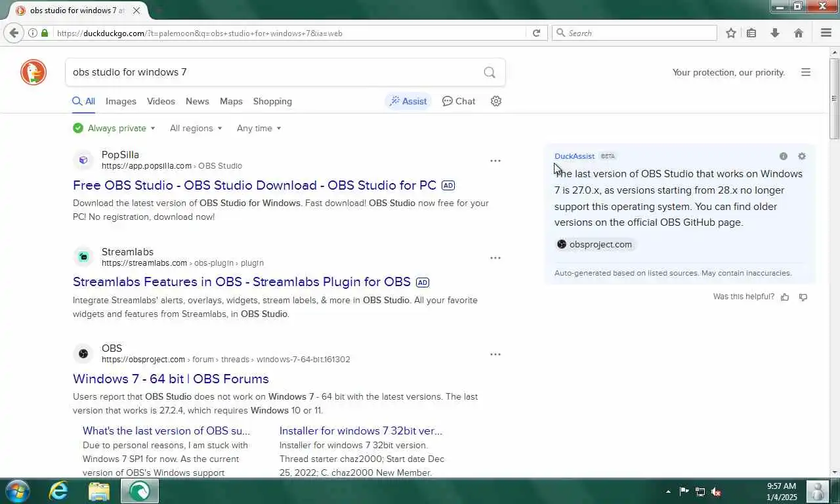Open more options for OBS forum result

pyautogui.click(x=495, y=354)
